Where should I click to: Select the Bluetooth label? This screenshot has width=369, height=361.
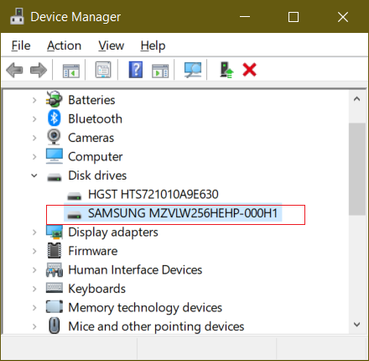tap(95, 119)
